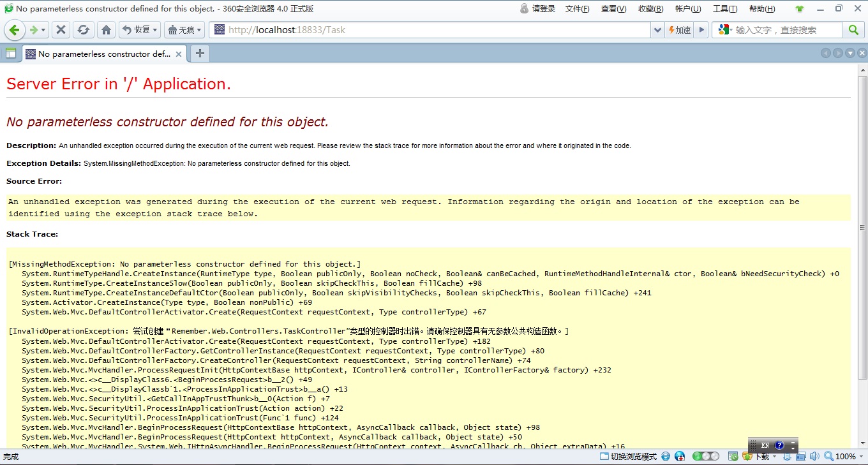Click the 恢复 restore button
This screenshot has height=465, width=868.
click(x=136, y=29)
